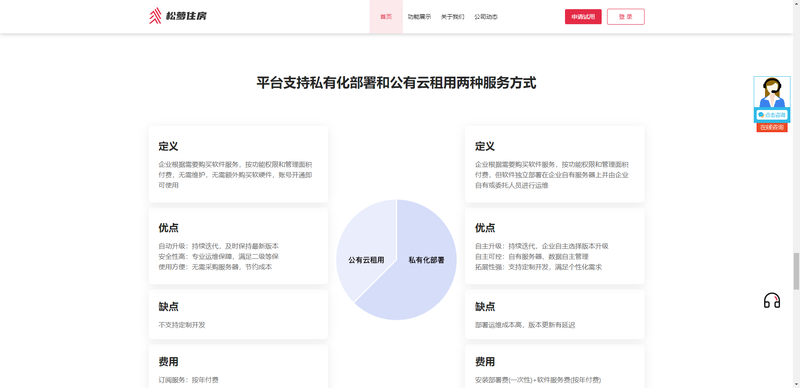
Task: Click the page vertical scrollbar thumb
Action: tap(796, 271)
